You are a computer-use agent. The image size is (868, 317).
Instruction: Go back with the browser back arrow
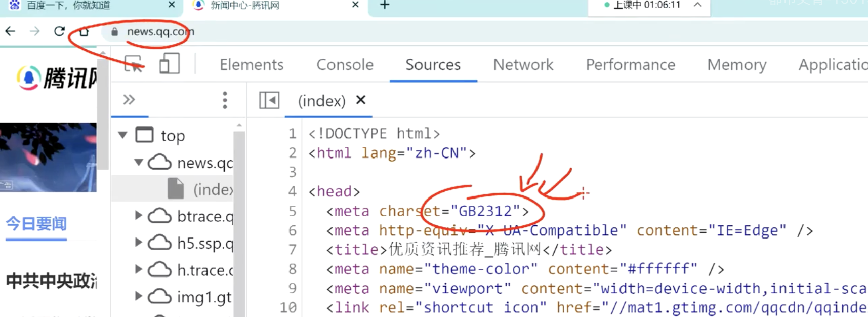coord(10,31)
